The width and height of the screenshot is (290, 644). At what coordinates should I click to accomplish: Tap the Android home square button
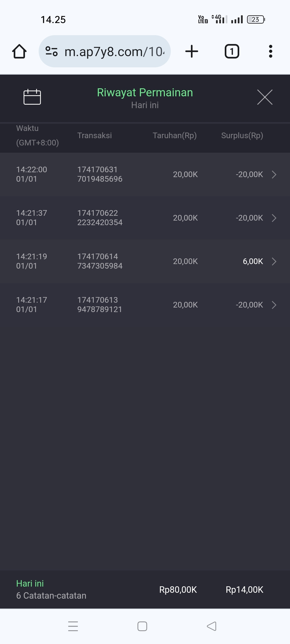[142, 626]
